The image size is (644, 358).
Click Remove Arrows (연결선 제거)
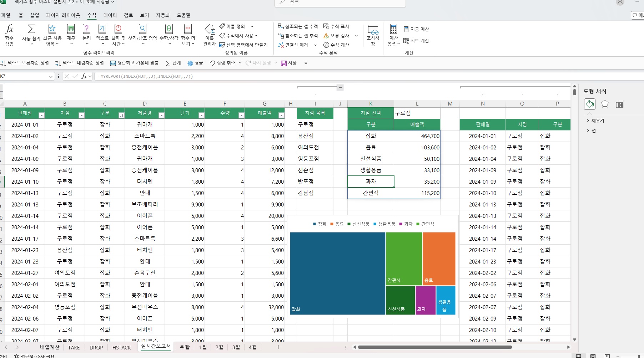[293, 45]
